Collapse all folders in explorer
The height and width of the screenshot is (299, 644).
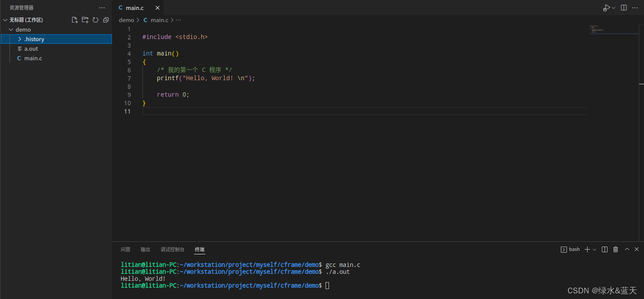[x=106, y=20]
